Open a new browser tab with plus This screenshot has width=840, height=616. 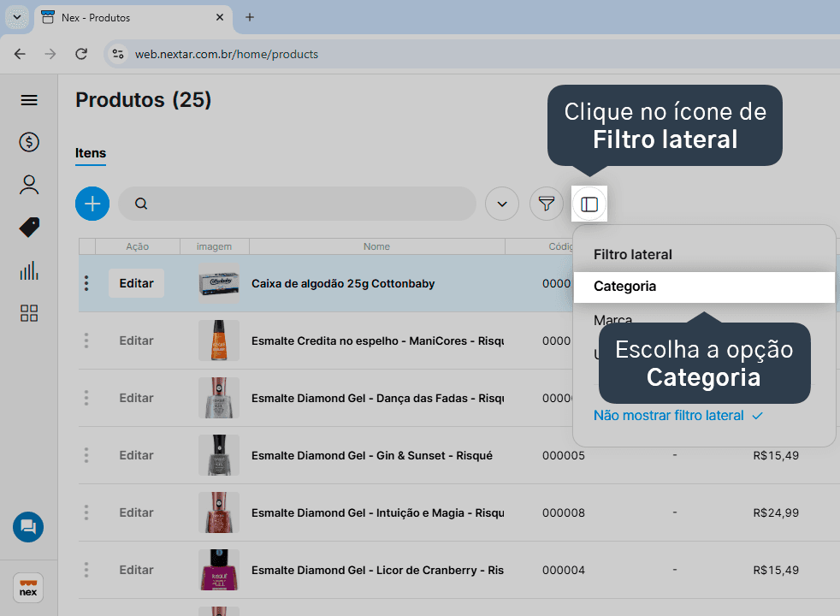point(250,17)
